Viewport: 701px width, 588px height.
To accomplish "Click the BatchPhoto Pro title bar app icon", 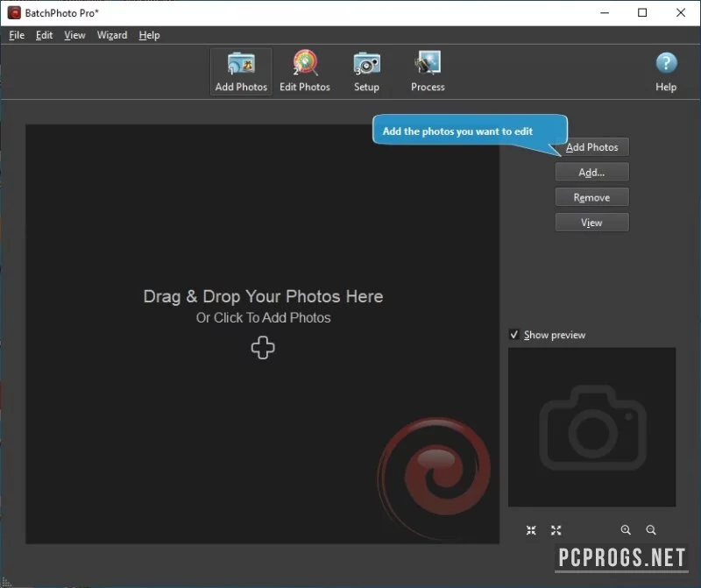I will click(14, 13).
